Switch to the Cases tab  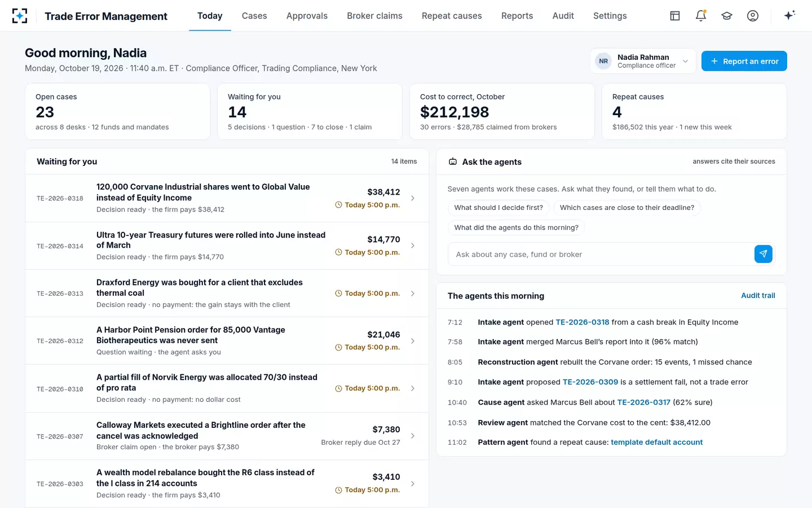click(254, 16)
